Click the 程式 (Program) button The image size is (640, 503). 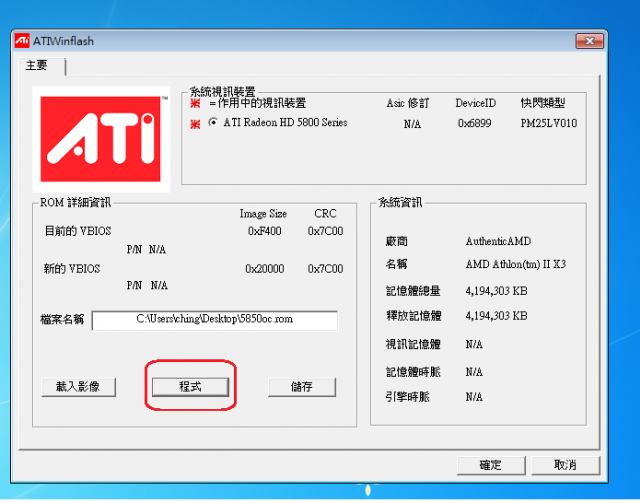pyautogui.click(x=190, y=386)
